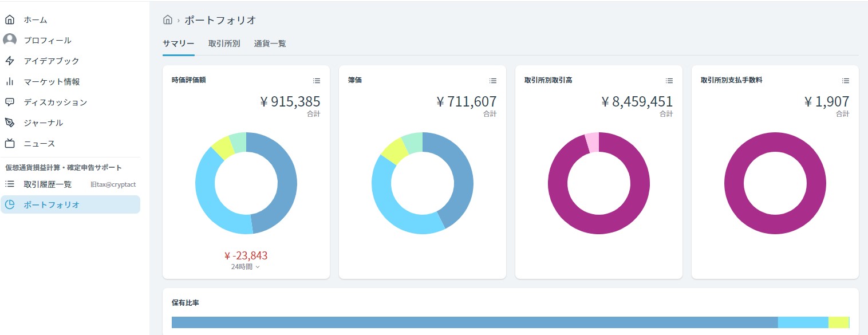
Task: Select the サマリー tab
Action: (178, 44)
